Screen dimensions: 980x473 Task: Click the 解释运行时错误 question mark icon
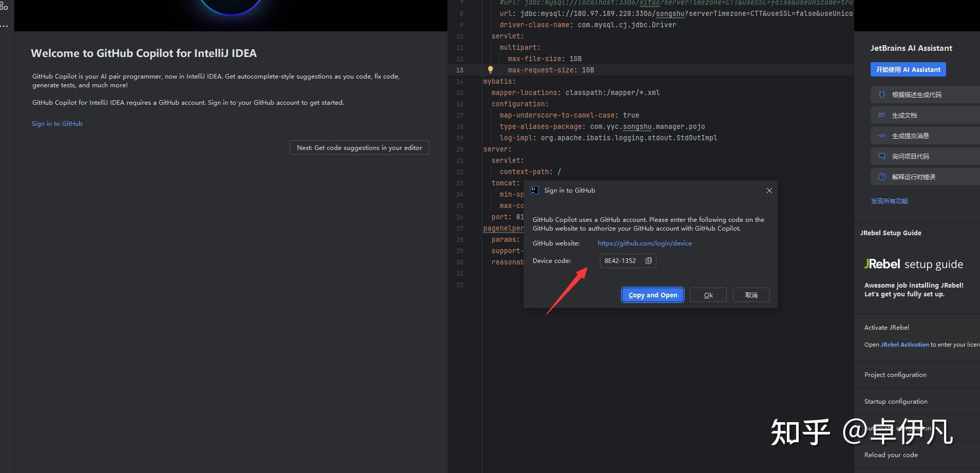coord(882,177)
